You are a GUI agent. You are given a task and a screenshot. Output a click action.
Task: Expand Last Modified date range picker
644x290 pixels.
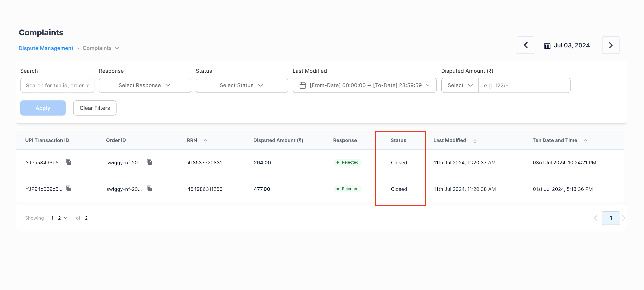(x=364, y=86)
